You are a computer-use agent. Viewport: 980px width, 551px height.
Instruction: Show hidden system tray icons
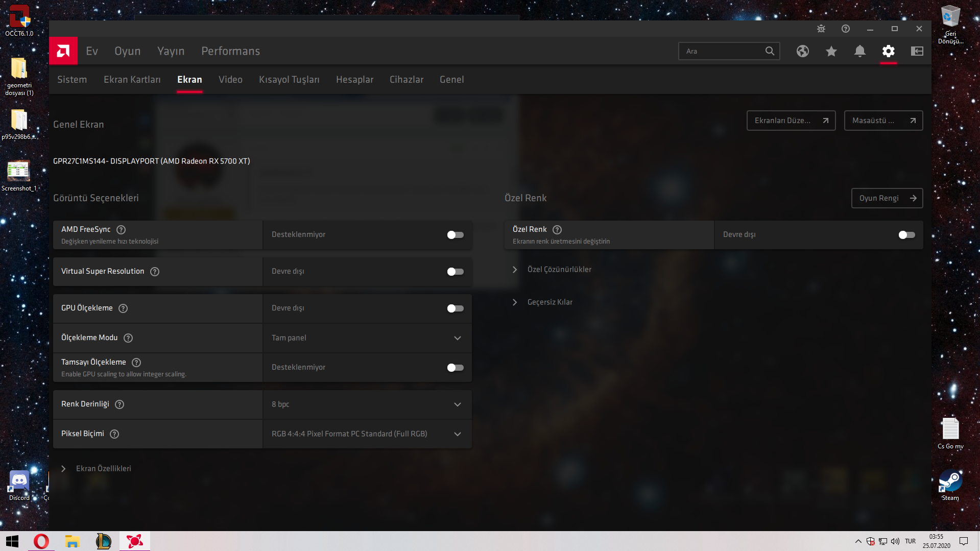[858, 541]
